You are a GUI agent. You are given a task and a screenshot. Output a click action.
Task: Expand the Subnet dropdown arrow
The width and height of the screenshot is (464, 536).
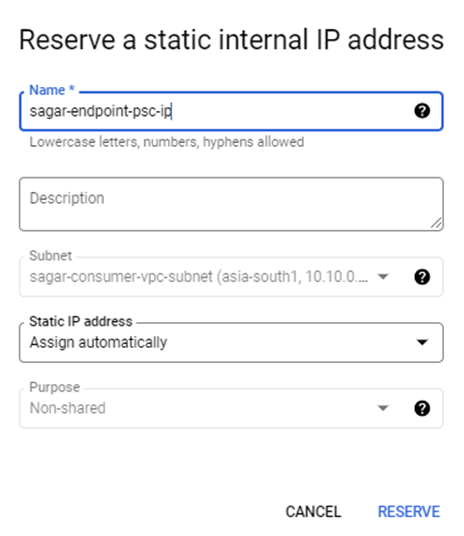pyautogui.click(x=383, y=276)
